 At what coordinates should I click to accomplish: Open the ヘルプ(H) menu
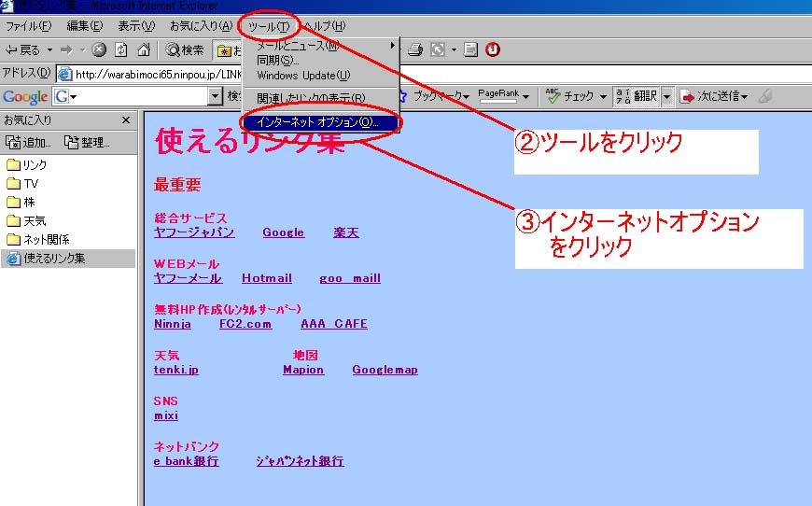(x=324, y=26)
